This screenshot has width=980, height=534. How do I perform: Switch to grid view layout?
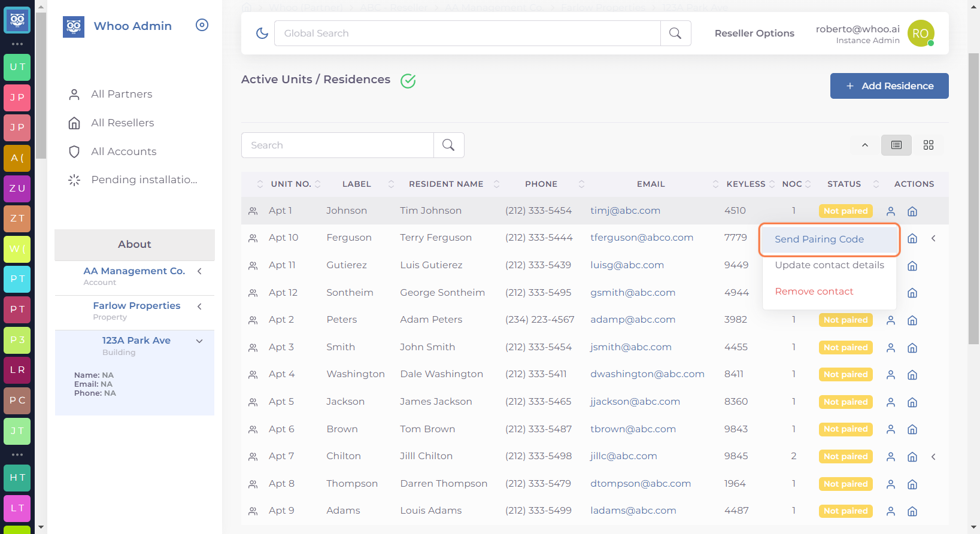click(929, 145)
